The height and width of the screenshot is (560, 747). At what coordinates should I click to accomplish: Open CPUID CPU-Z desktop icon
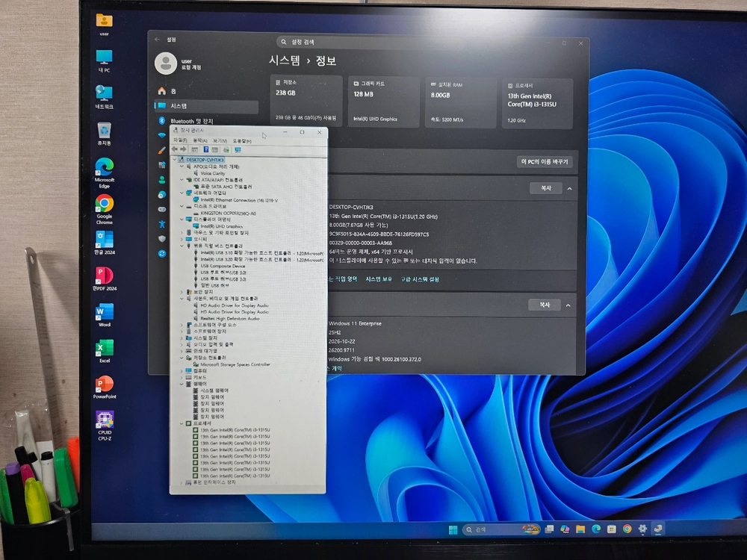tap(105, 425)
